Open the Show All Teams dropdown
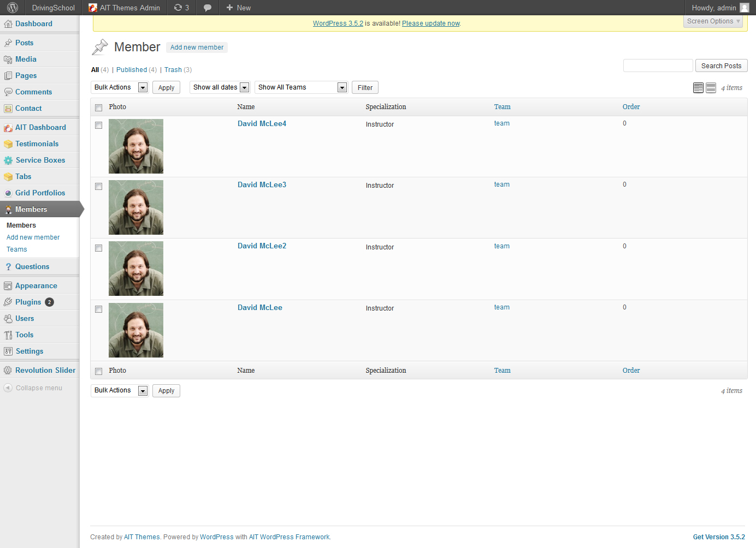Viewport: 756px width, 548px height. pyautogui.click(x=302, y=87)
